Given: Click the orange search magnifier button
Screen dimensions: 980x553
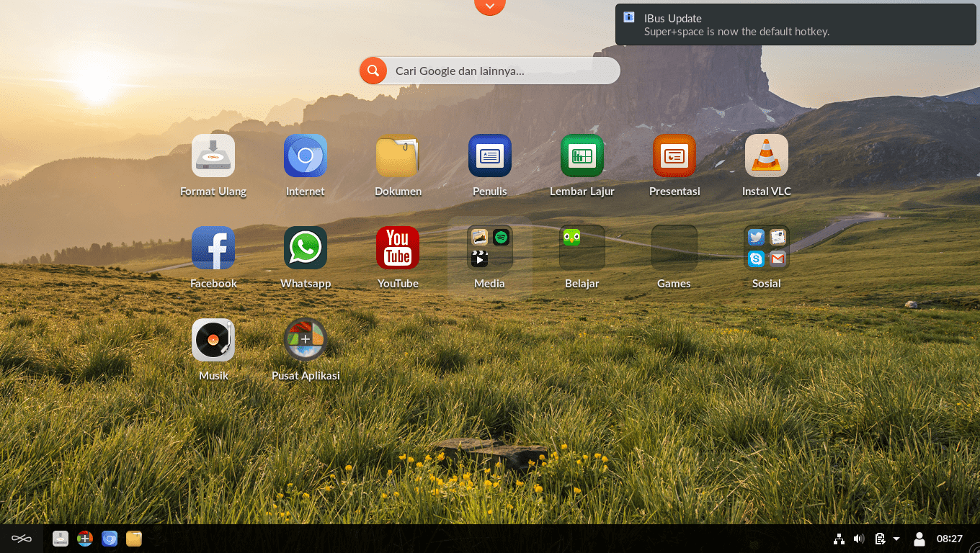Looking at the screenshot, I should coord(373,71).
